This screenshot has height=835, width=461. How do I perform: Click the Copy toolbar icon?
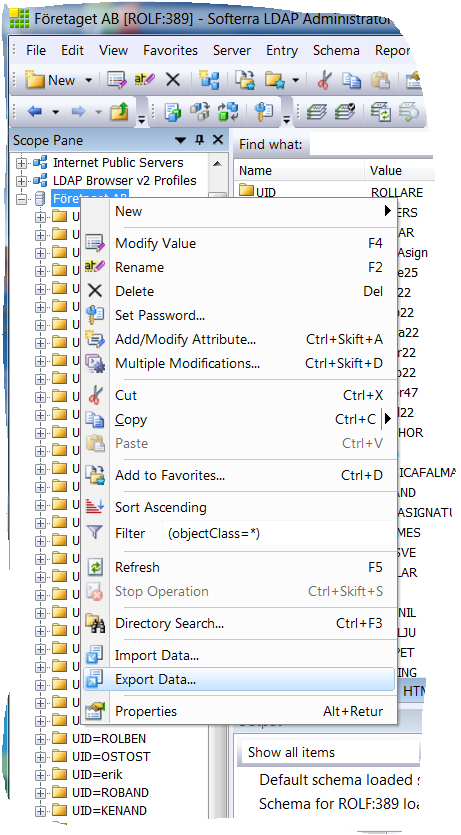coord(351,80)
